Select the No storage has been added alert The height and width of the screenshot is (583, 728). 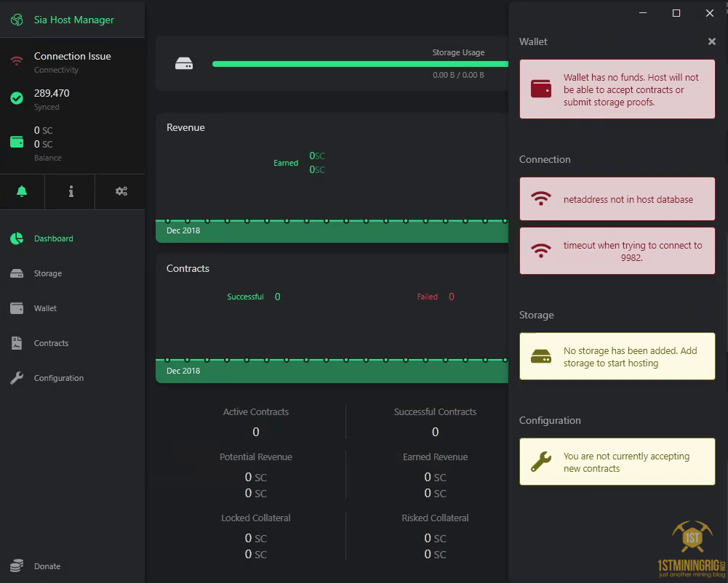click(x=617, y=356)
